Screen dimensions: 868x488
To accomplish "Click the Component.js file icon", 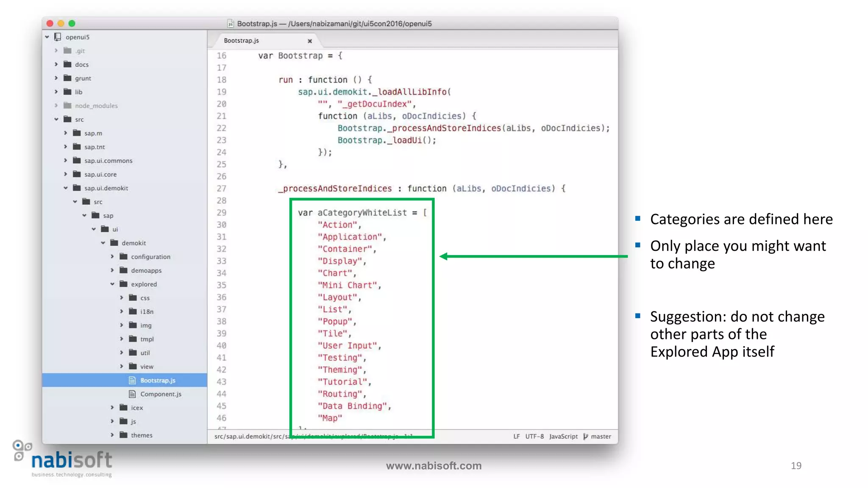I will (132, 394).
